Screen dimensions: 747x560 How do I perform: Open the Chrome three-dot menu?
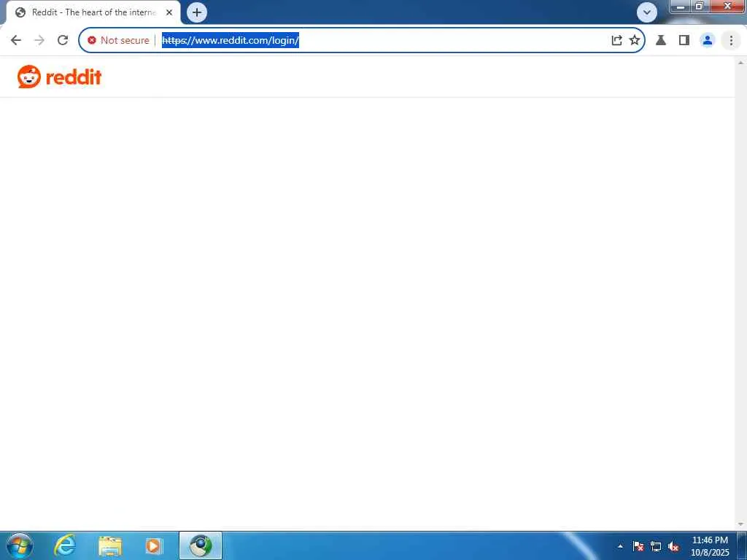(x=731, y=41)
